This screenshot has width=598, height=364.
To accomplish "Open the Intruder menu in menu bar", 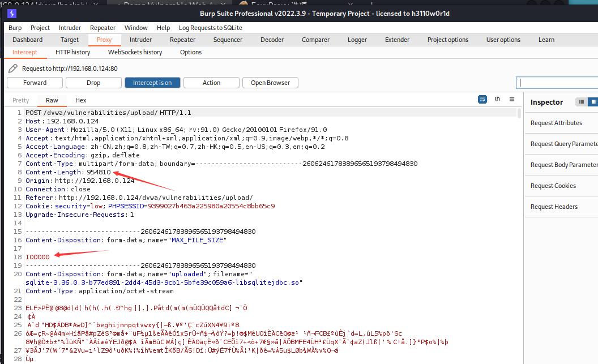I will tap(70, 28).
